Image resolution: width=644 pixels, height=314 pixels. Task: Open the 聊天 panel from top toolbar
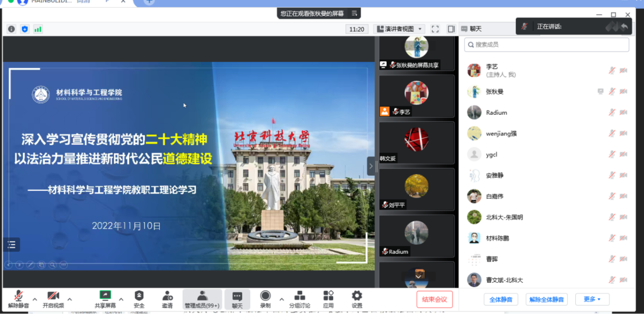(471, 29)
